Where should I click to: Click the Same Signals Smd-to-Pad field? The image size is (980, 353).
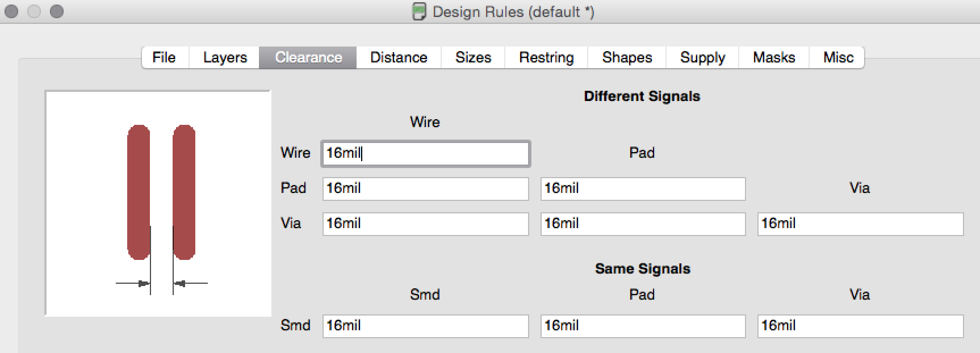click(643, 326)
